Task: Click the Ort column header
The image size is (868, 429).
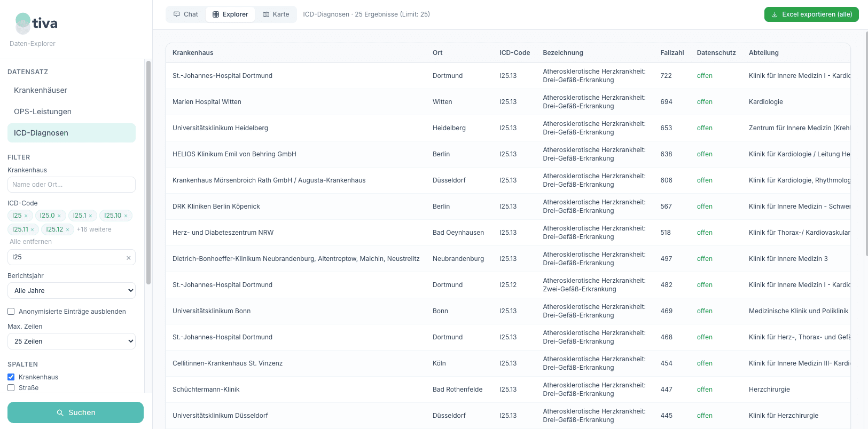Action: (437, 53)
